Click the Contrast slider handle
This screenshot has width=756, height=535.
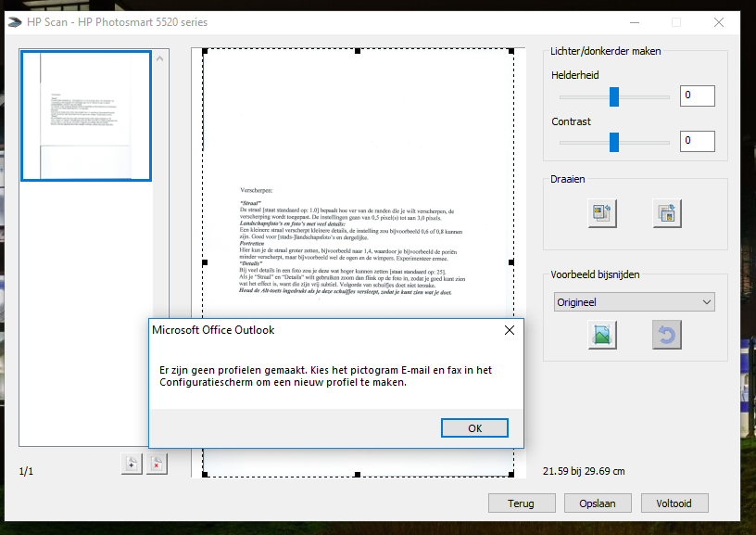click(613, 142)
